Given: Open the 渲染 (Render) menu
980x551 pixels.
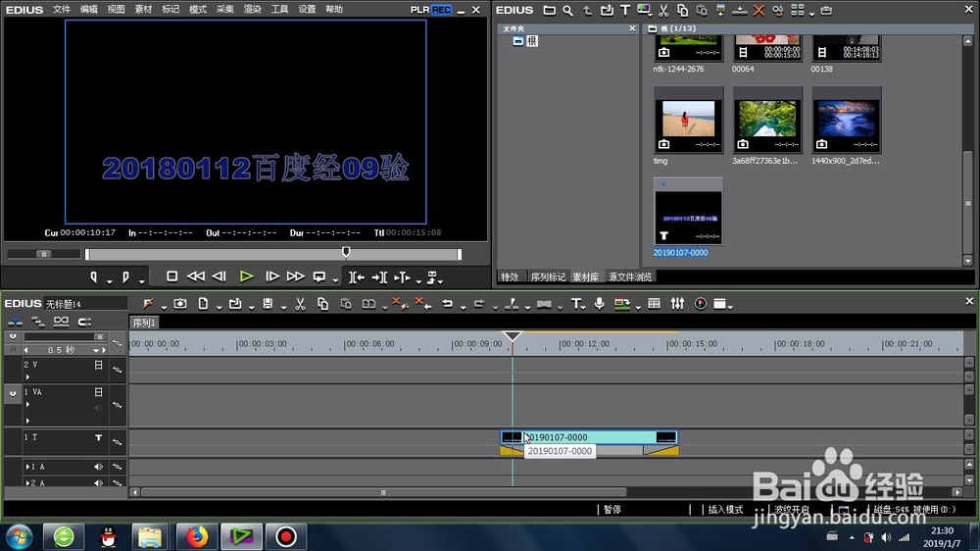Looking at the screenshot, I should pyautogui.click(x=252, y=10).
